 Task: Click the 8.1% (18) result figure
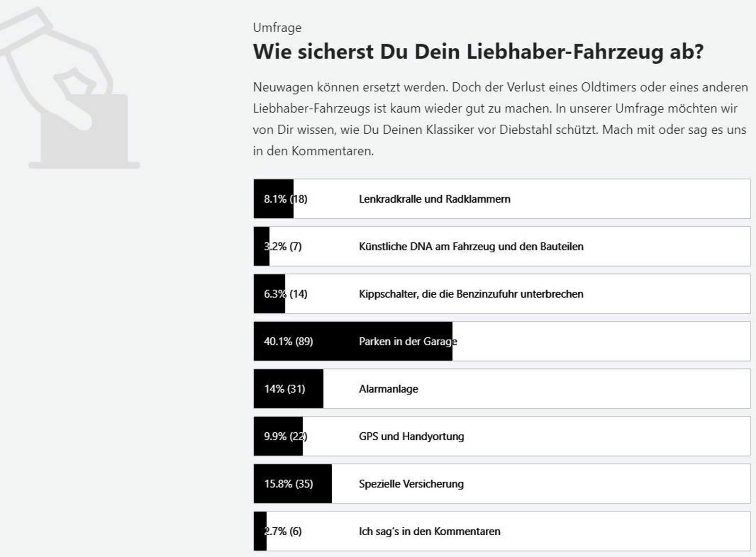[x=285, y=199]
